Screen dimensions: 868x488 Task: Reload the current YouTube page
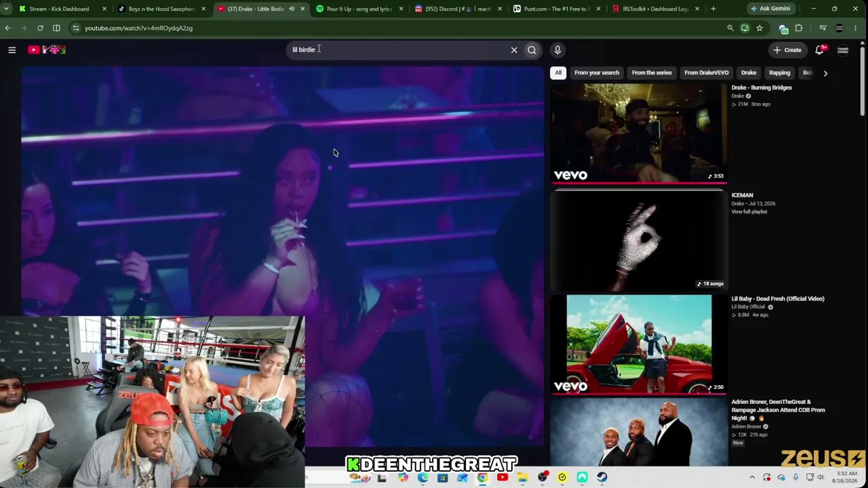40,28
